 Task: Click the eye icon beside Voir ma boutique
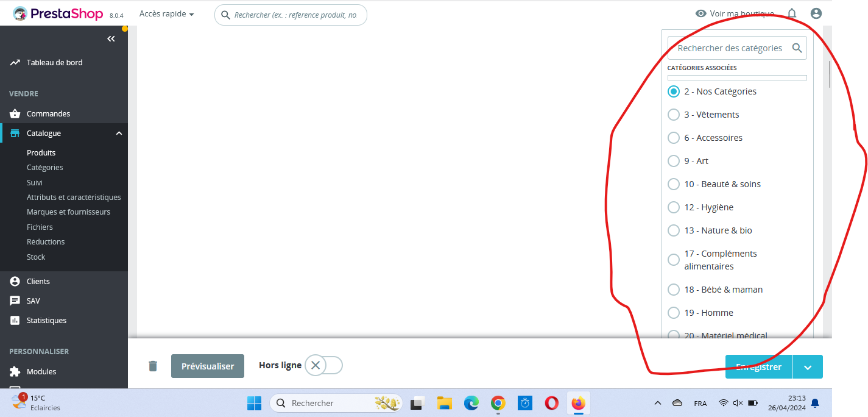[701, 13]
